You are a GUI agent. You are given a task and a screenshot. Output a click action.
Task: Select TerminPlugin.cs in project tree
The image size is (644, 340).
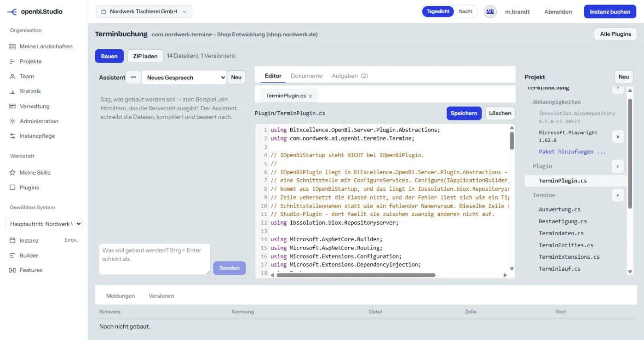pos(575,181)
